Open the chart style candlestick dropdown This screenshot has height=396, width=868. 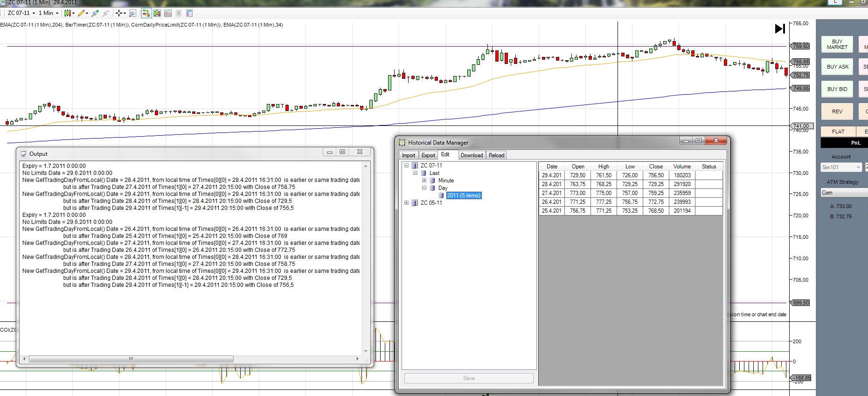tap(69, 13)
